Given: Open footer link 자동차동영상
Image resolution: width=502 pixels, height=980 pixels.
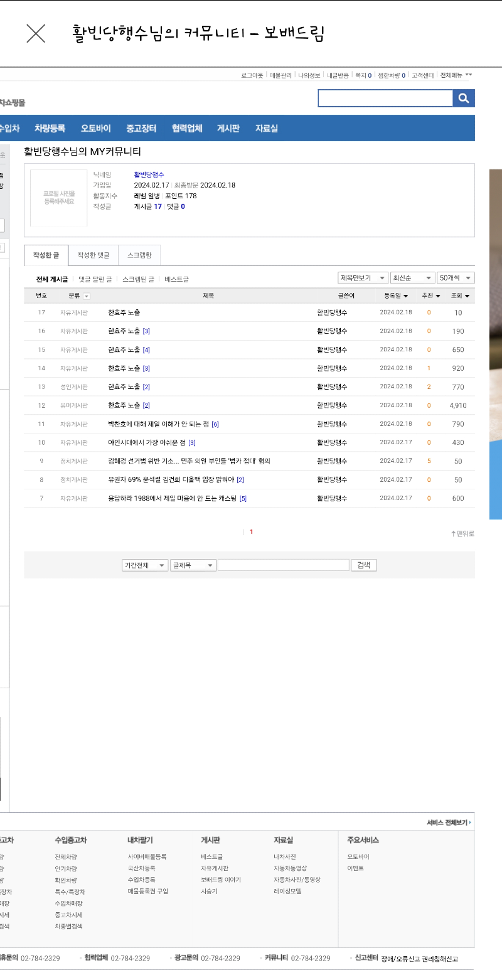Looking at the screenshot, I should 291,868.
